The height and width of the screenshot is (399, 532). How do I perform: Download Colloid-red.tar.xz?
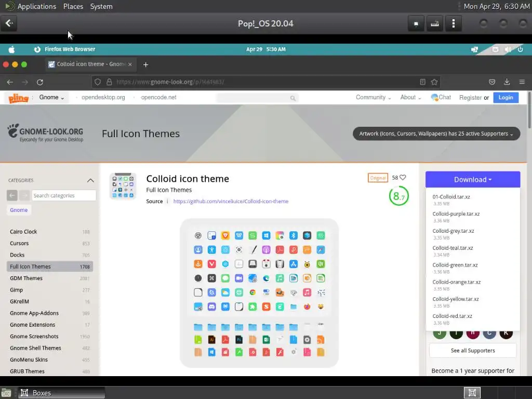[x=453, y=316]
